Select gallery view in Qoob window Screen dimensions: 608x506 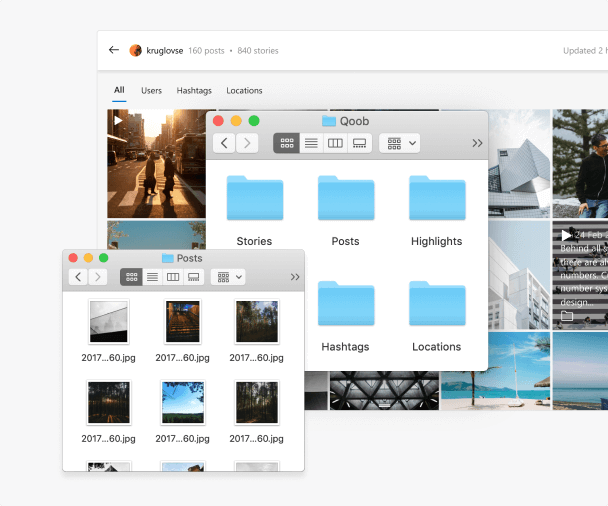click(359, 143)
